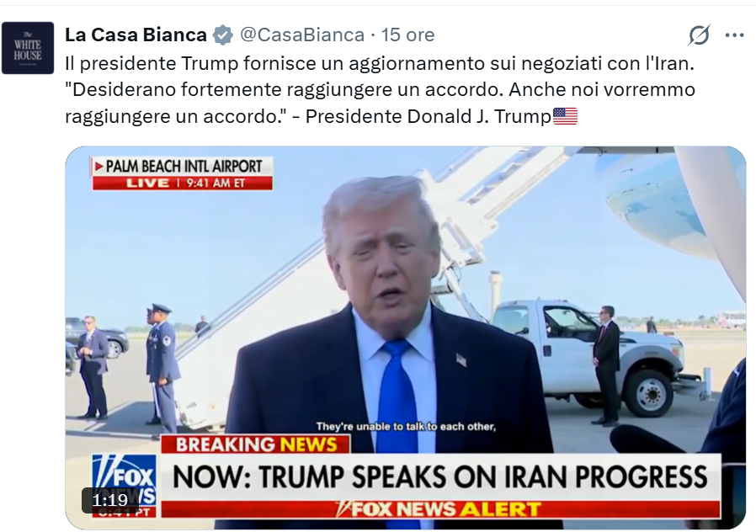Open the post via 15 ore timestamp
Screen dimensions: 756x532
tap(408, 35)
